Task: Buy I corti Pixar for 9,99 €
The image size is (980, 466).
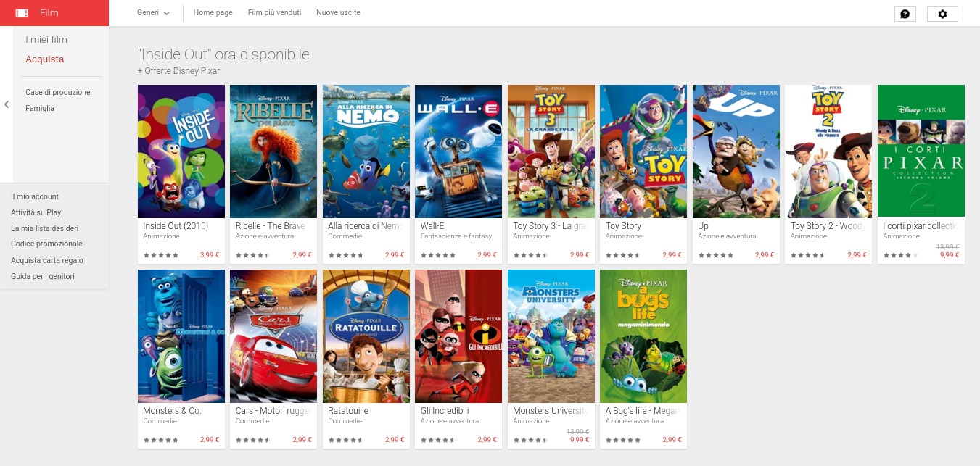Action: click(950, 255)
